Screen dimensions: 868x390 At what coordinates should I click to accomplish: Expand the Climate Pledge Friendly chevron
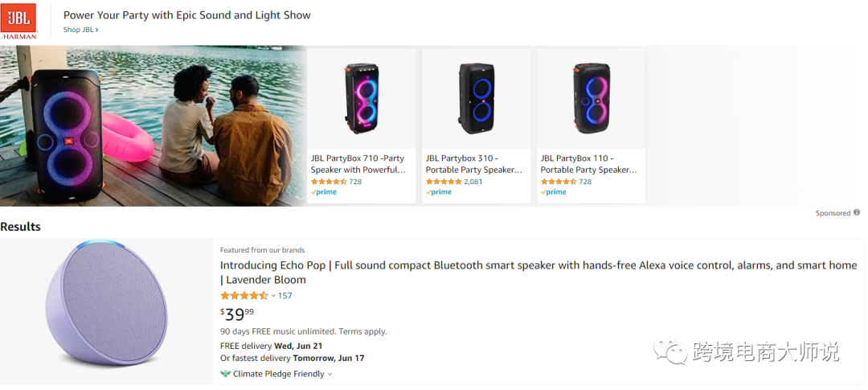tap(330, 375)
